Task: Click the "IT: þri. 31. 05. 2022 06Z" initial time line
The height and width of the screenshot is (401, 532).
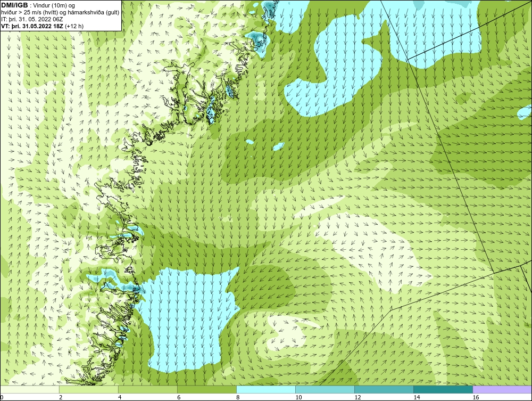Action: tap(32, 19)
